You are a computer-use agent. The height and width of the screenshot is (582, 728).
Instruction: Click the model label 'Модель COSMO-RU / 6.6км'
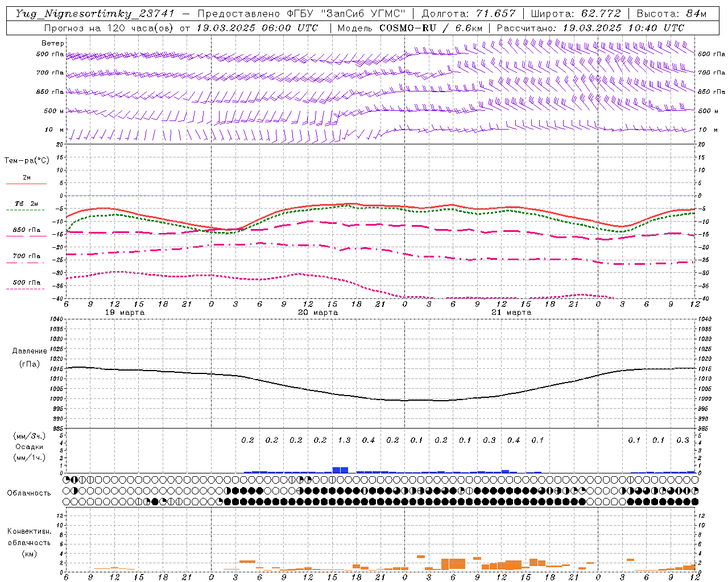[410, 28]
